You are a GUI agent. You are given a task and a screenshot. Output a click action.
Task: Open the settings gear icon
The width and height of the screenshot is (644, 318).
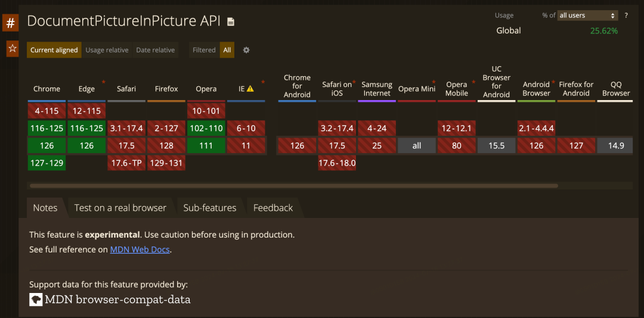coord(246,50)
